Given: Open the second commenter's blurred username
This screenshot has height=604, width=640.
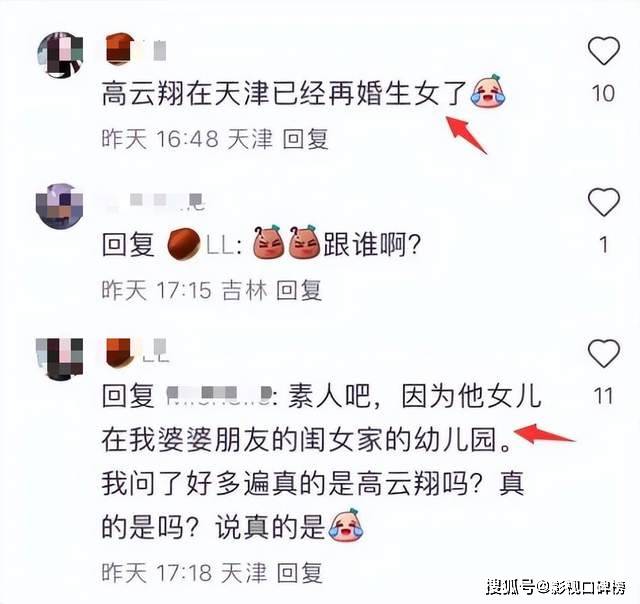Looking at the screenshot, I should [155, 202].
